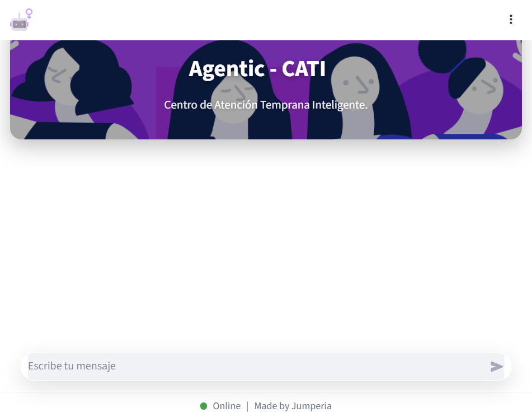
Task: Send the message with the arrow icon
Action: [496, 367]
